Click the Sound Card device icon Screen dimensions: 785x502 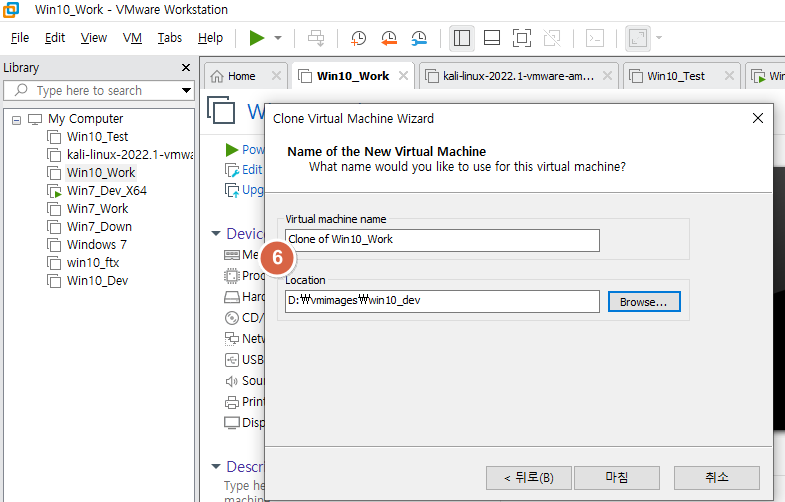coord(231,381)
